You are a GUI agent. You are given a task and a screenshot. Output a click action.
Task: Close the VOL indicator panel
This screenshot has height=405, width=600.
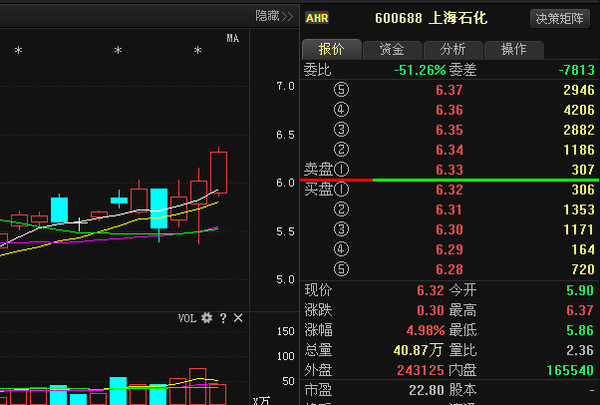pos(238,318)
